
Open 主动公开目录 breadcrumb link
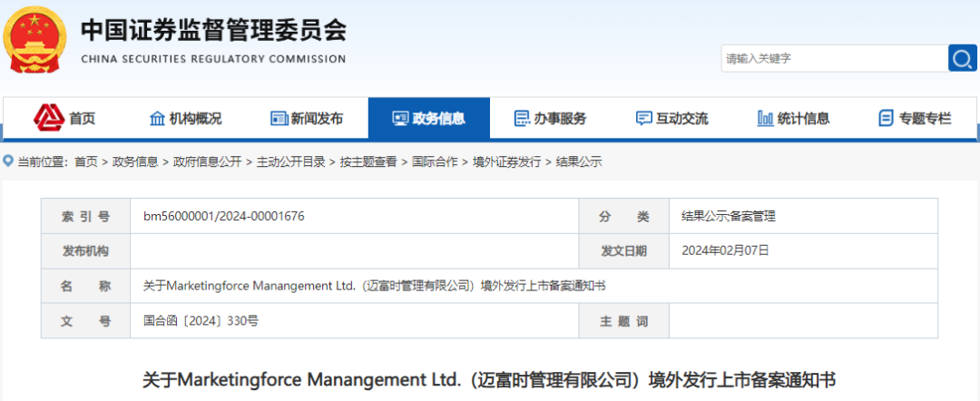coord(290,161)
